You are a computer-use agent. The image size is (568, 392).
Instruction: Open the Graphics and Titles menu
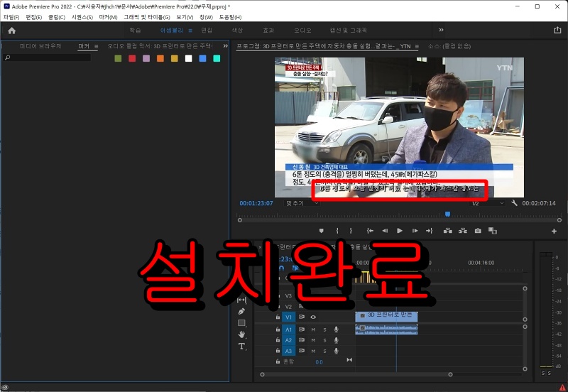click(147, 17)
